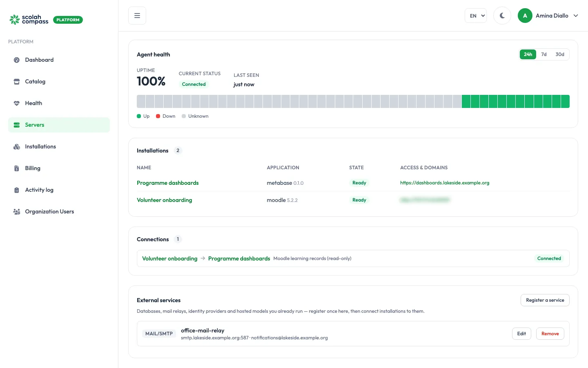The width and height of the screenshot is (588, 368).
Task: Click the green avatar circle labelled A
Action: (525, 16)
